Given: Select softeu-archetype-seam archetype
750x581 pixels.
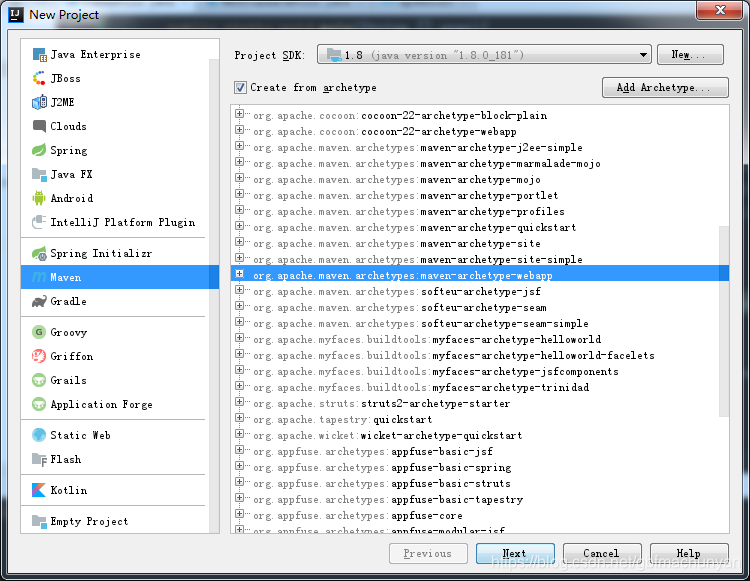Looking at the screenshot, I should (x=400, y=307).
